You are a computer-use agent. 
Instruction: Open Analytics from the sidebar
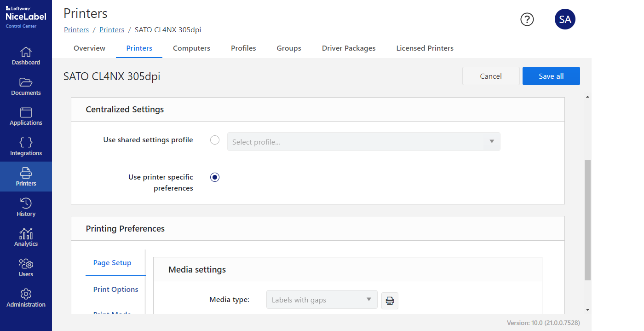(x=26, y=237)
